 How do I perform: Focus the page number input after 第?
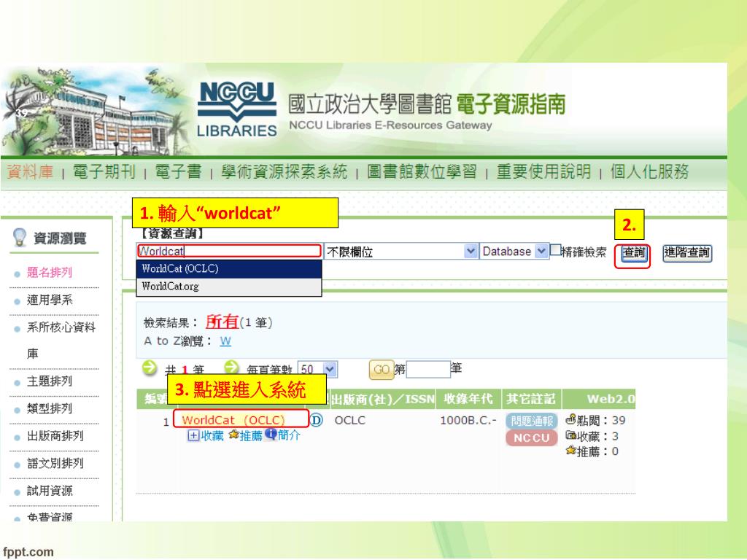click(428, 369)
